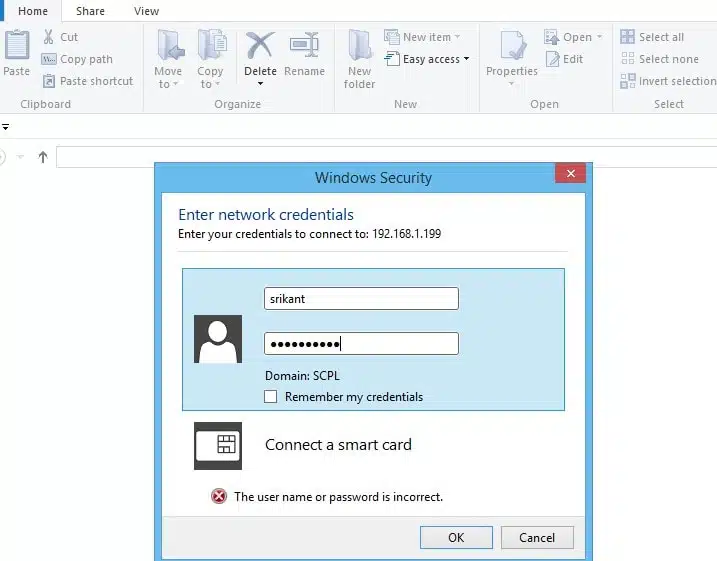Click the Copy to folder icon
This screenshot has height=561, width=717.
point(212,45)
